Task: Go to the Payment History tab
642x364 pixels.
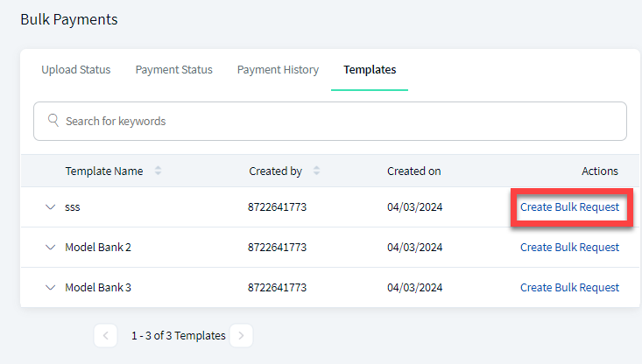Action: 278,69
